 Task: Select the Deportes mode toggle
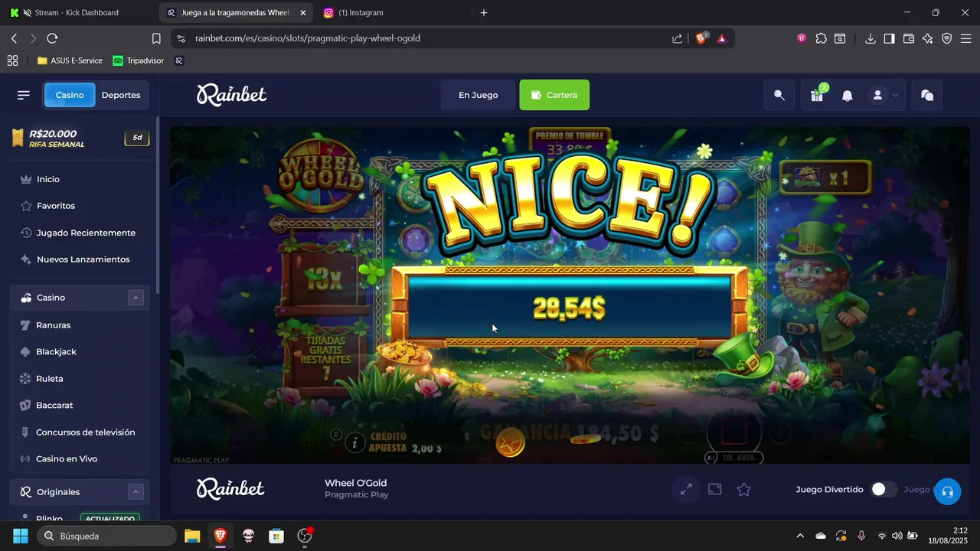121,95
